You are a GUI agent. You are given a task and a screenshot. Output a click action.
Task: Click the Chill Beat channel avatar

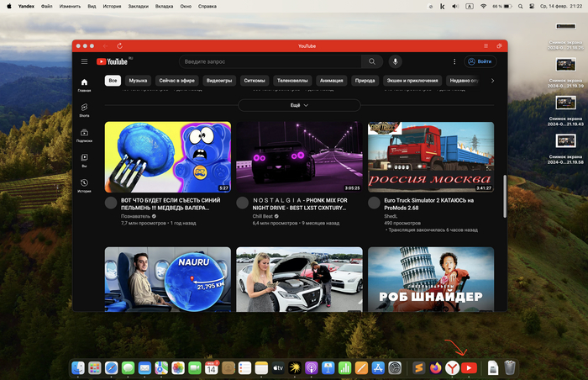243,203
